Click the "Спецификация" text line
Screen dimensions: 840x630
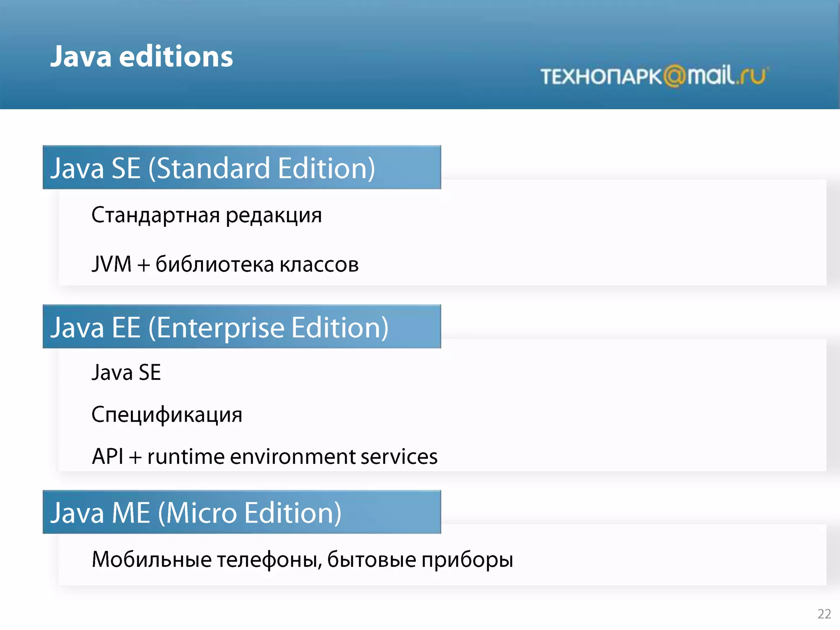coord(167,415)
